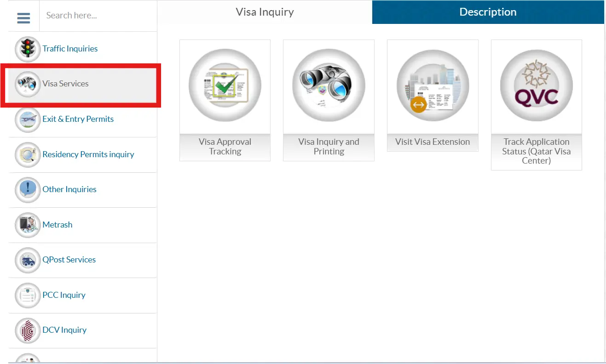This screenshot has height=364, width=606.
Task: Select the Traffic Inquiries icon
Action: pyautogui.click(x=27, y=49)
